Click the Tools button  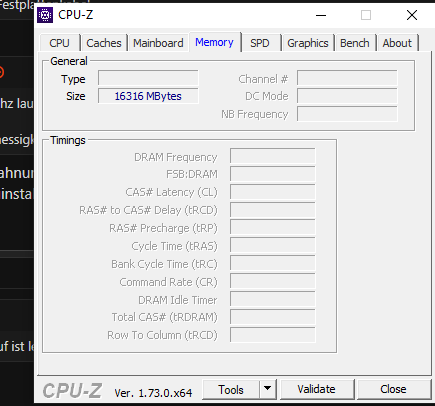coord(231,389)
